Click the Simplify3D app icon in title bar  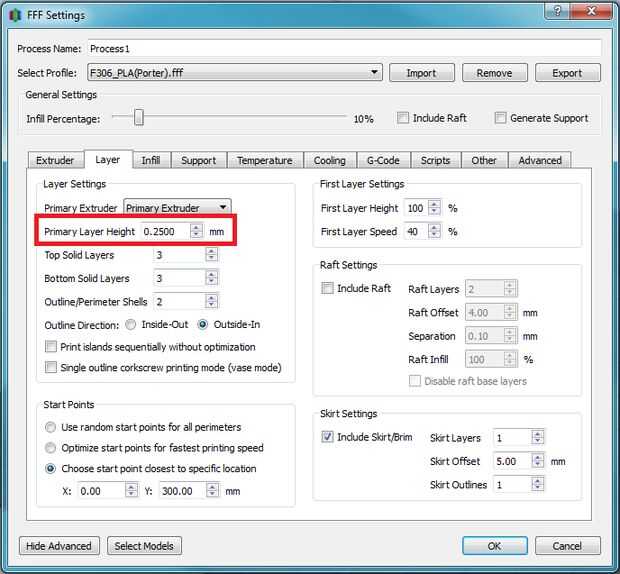(x=15, y=15)
